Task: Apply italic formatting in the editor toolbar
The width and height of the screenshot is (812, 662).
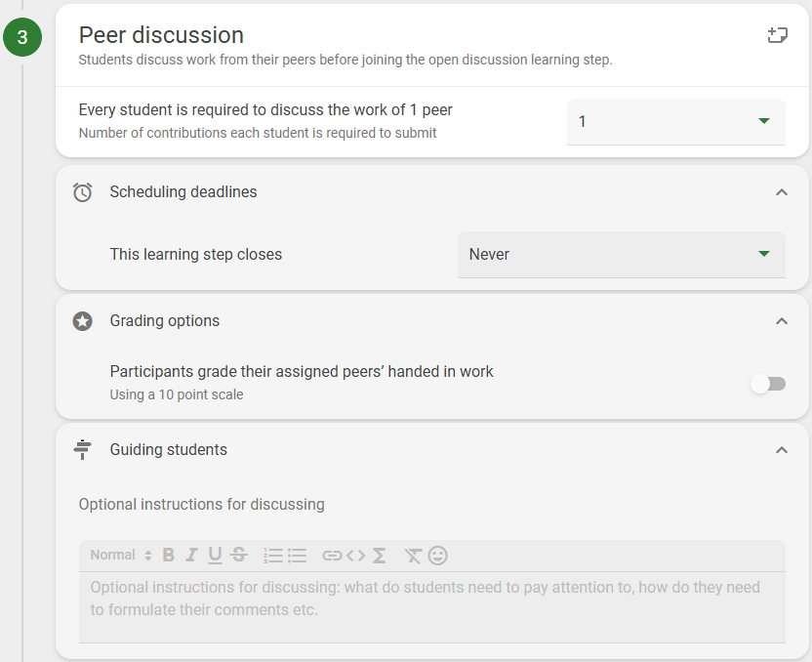Action: coord(191,555)
